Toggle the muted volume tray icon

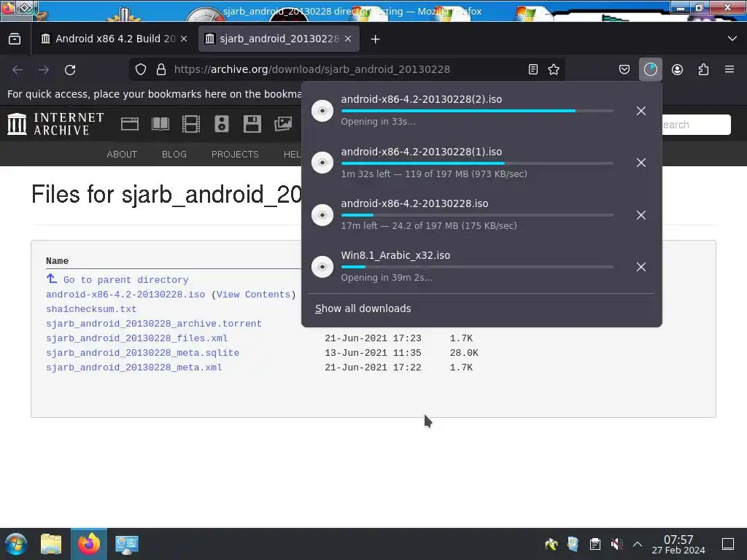click(616, 544)
